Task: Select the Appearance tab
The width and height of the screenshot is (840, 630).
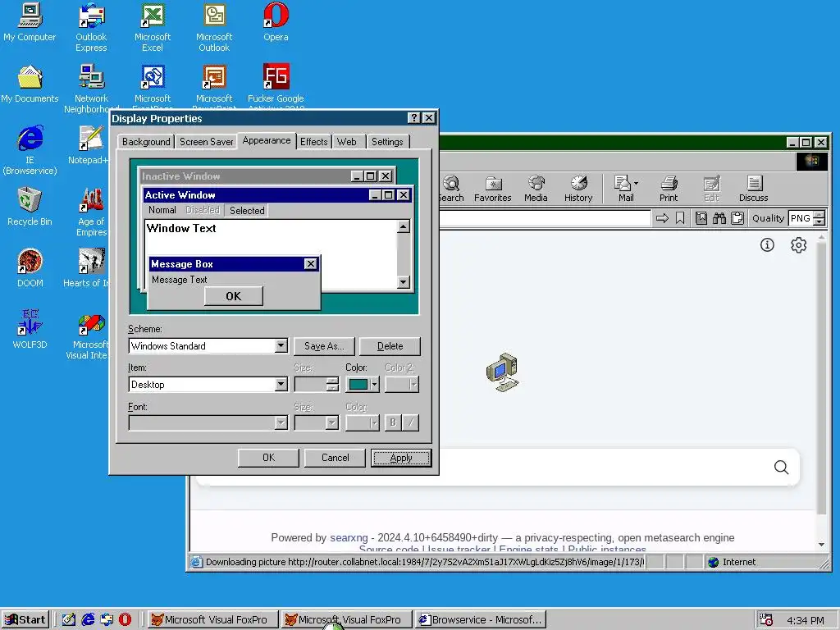Action: click(x=267, y=140)
